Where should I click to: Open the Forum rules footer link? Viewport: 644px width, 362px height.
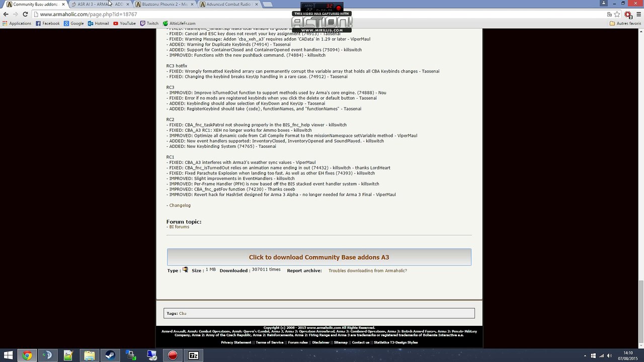pos(298,342)
